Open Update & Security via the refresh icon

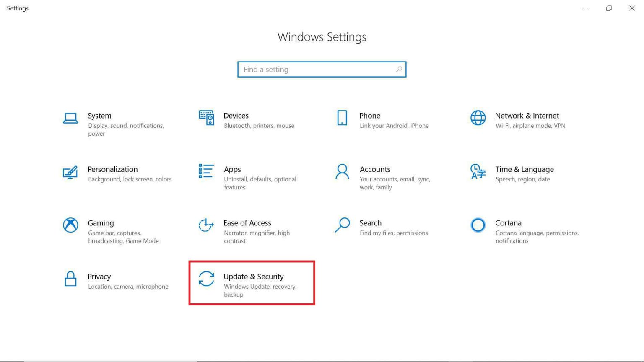click(206, 279)
